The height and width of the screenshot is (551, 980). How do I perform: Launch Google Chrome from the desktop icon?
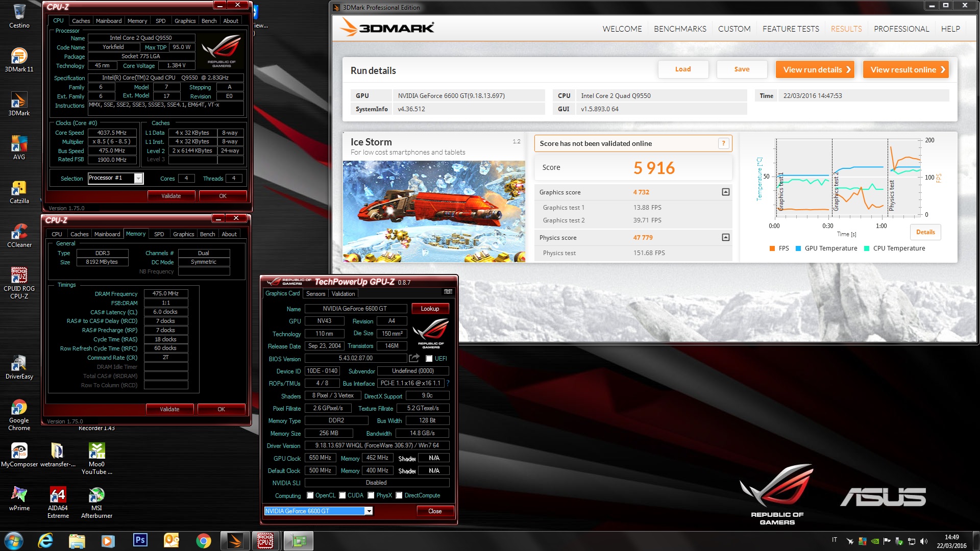(19, 415)
